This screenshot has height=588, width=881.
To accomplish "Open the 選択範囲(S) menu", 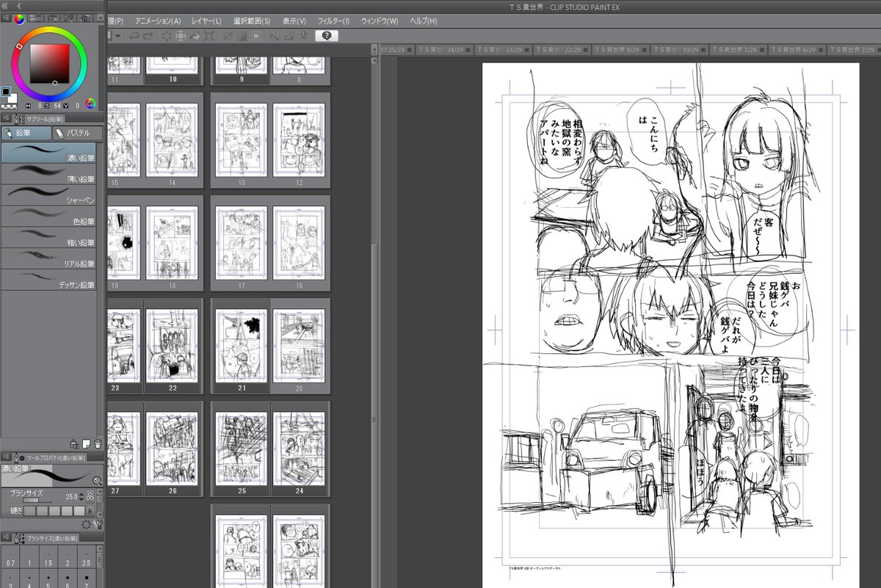I will pyautogui.click(x=252, y=21).
